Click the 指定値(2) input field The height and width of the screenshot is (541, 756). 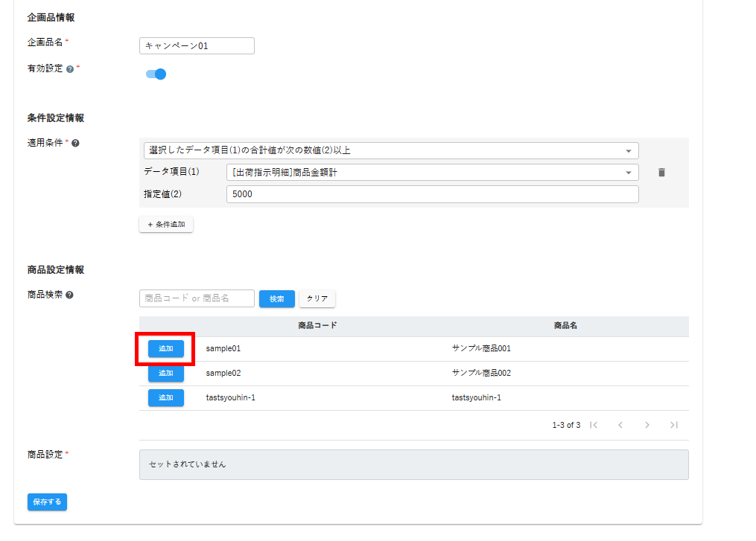pyautogui.click(x=432, y=194)
